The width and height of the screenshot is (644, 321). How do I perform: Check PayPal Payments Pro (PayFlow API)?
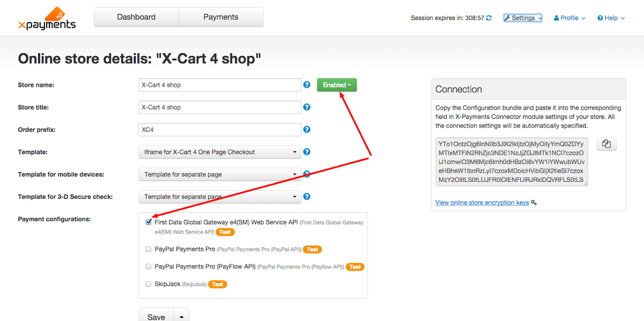coord(148,266)
